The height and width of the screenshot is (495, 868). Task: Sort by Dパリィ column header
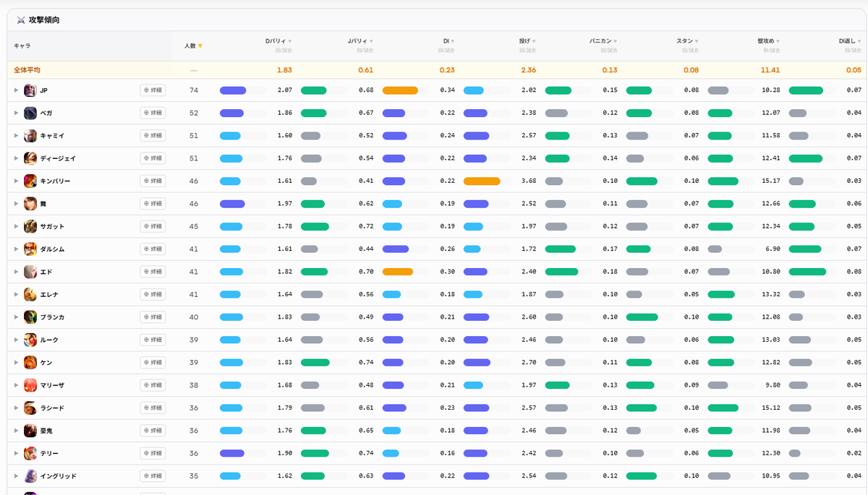(278, 41)
